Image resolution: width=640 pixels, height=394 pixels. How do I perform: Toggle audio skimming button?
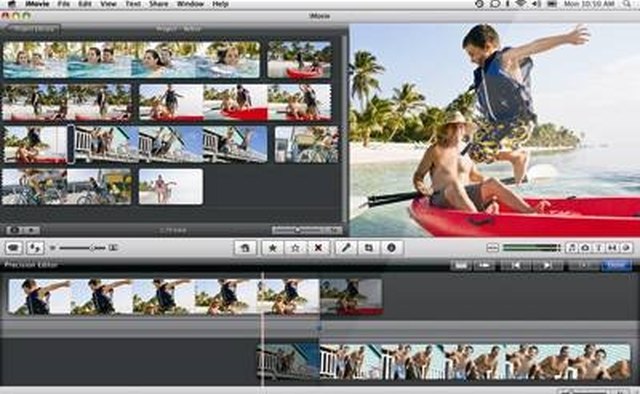(493, 248)
